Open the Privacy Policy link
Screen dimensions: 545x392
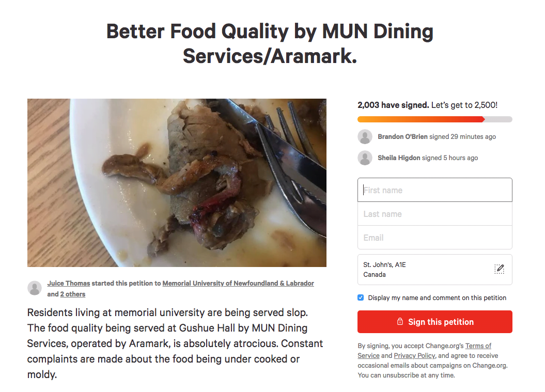414,356
